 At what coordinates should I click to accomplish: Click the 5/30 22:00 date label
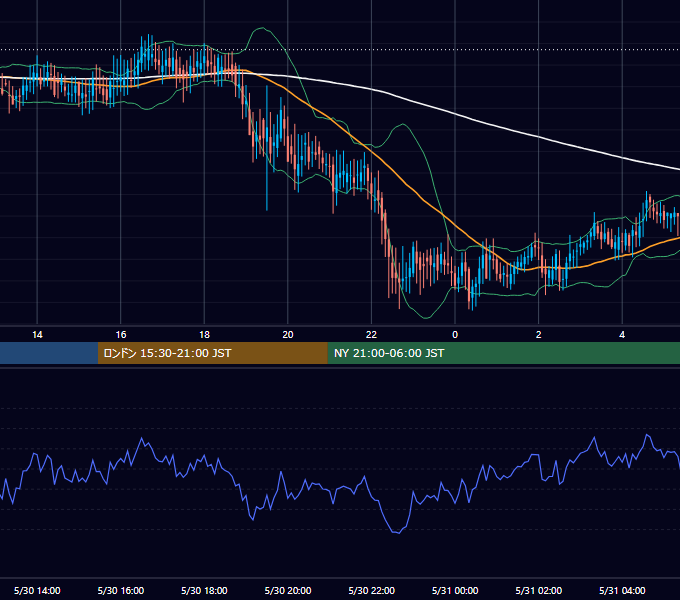372,590
